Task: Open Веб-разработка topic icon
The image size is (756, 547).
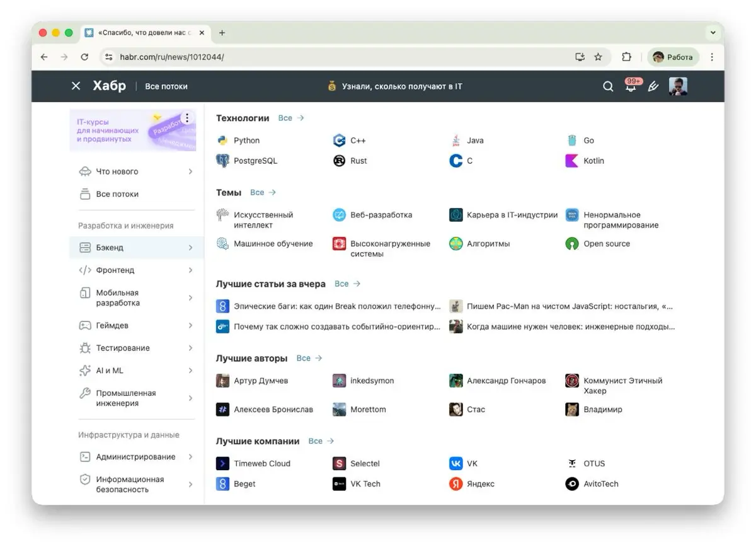Action: pyautogui.click(x=339, y=215)
